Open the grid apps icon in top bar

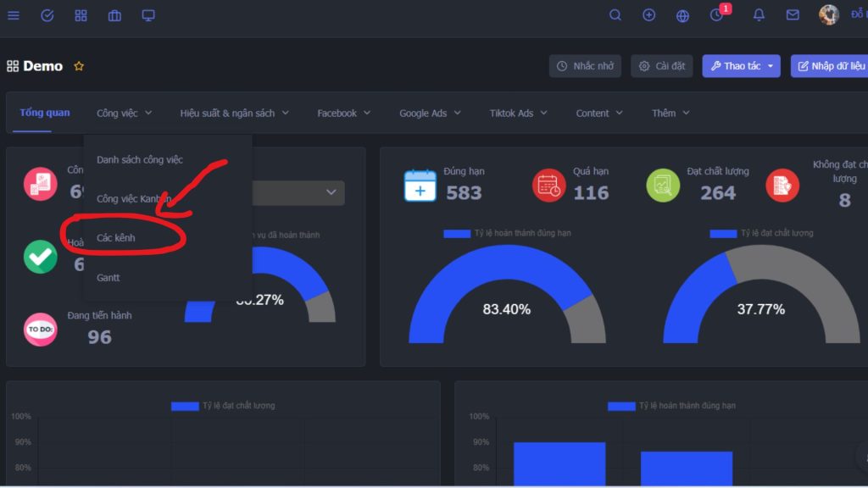point(81,15)
